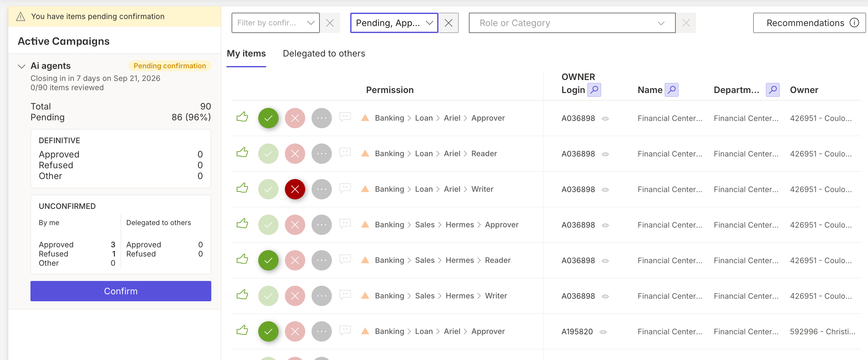Screen dimensions: 868x360
Task: Click warning triangle on Loan Ariel Writer row
Action: pos(365,189)
